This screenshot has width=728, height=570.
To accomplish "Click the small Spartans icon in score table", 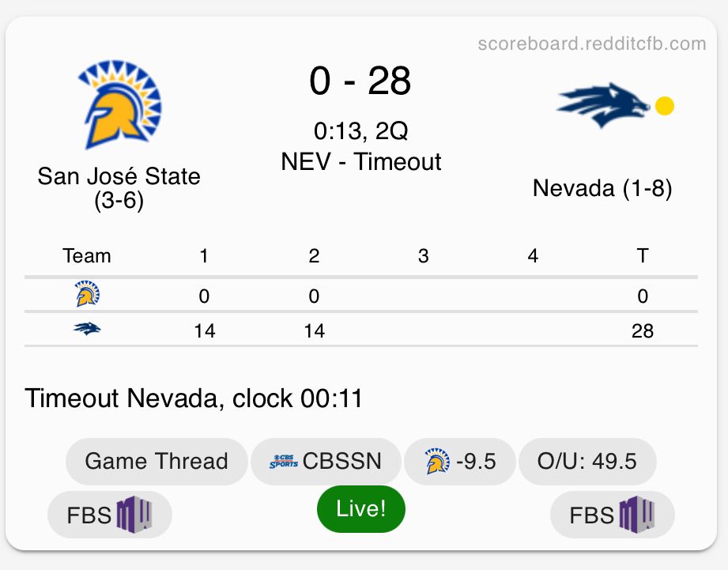I will tap(87, 296).
